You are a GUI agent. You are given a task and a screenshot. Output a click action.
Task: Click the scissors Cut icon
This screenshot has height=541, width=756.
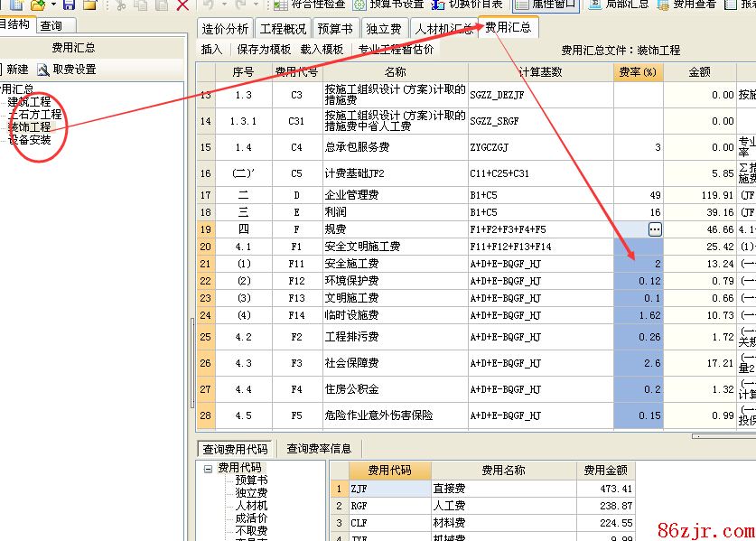click(120, 5)
